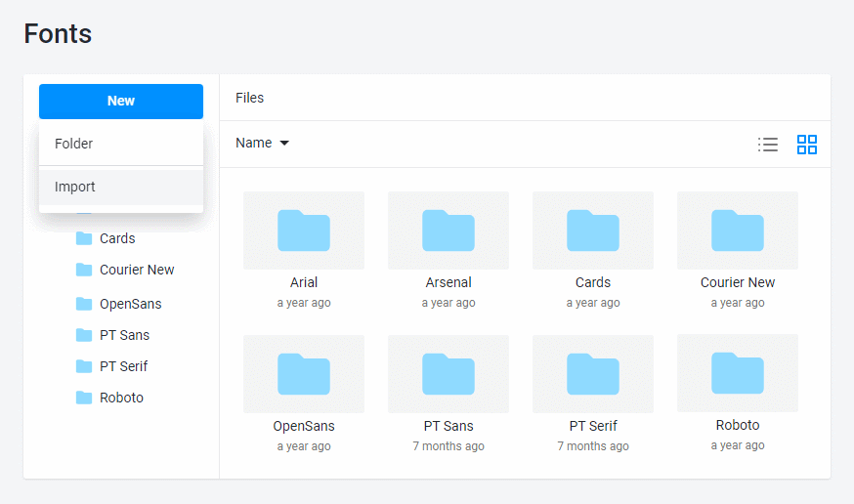The width and height of the screenshot is (854, 504).
Task: Select OpenSans folder icon in sidebar
Action: tap(84, 304)
